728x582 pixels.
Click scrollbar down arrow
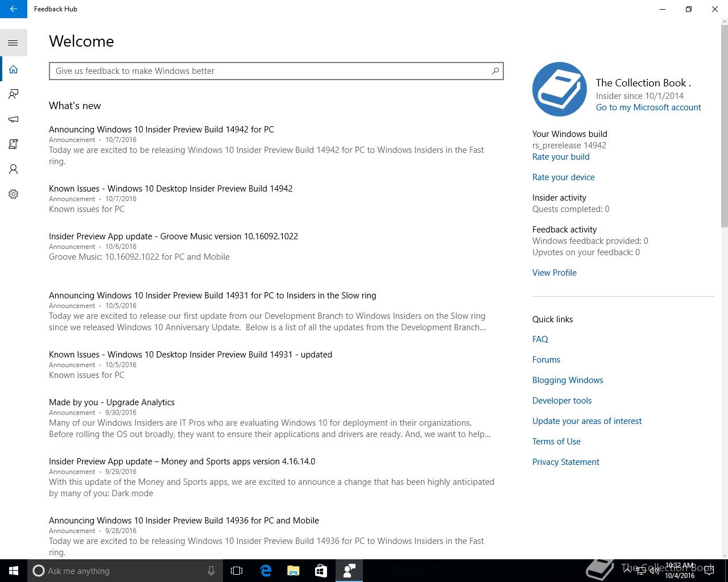725,555
